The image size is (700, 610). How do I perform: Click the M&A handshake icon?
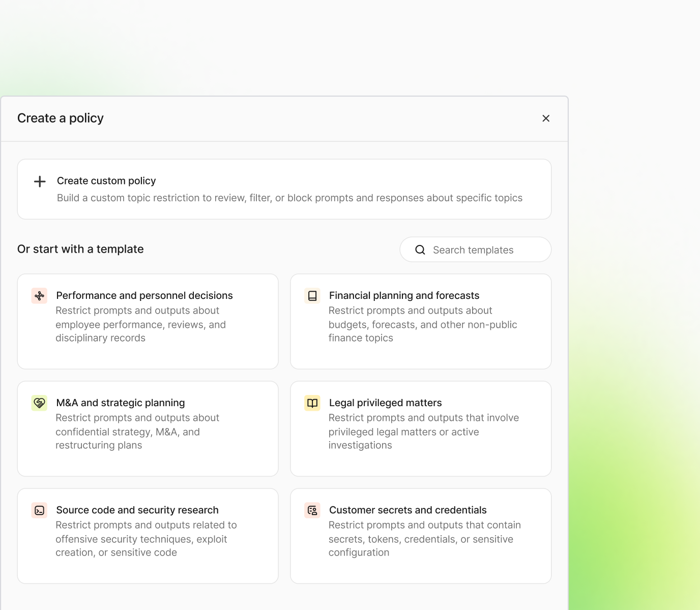39,403
